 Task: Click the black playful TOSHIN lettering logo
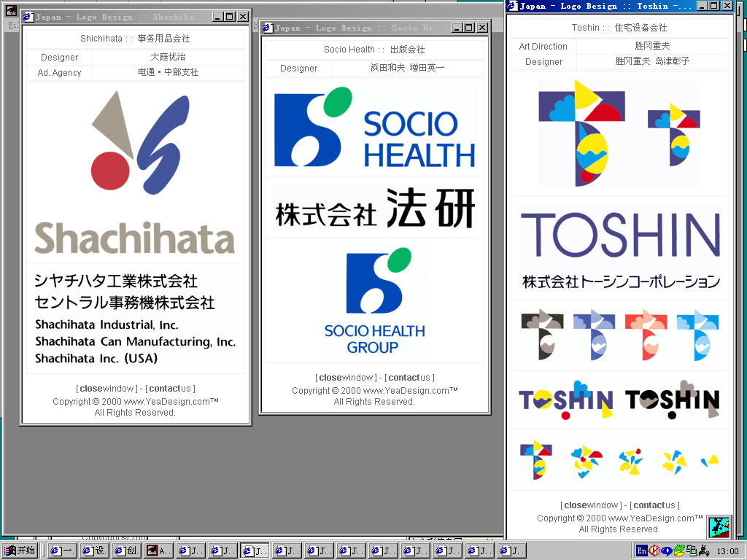pos(672,400)
